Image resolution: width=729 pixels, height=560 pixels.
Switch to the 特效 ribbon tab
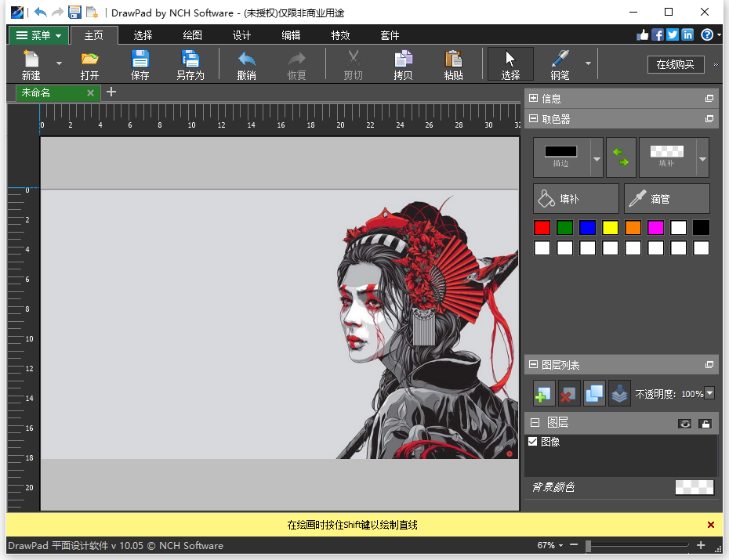click(x=340, y=35)
